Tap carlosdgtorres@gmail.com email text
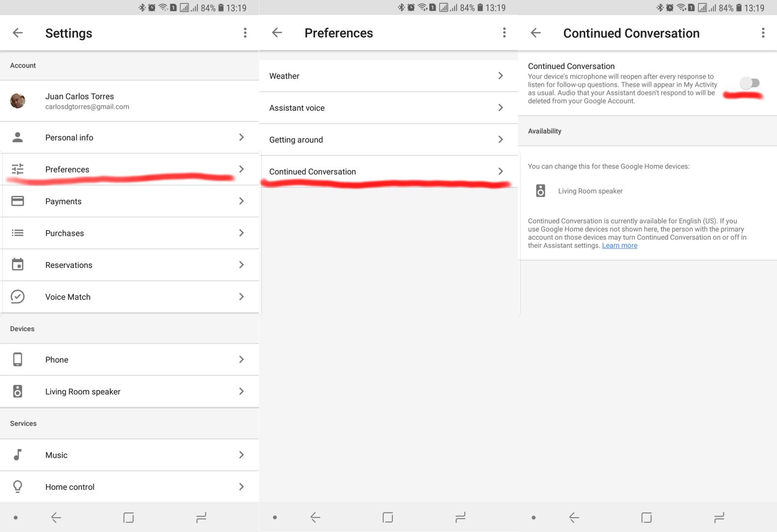777x532 pixels. coord(87,107)
